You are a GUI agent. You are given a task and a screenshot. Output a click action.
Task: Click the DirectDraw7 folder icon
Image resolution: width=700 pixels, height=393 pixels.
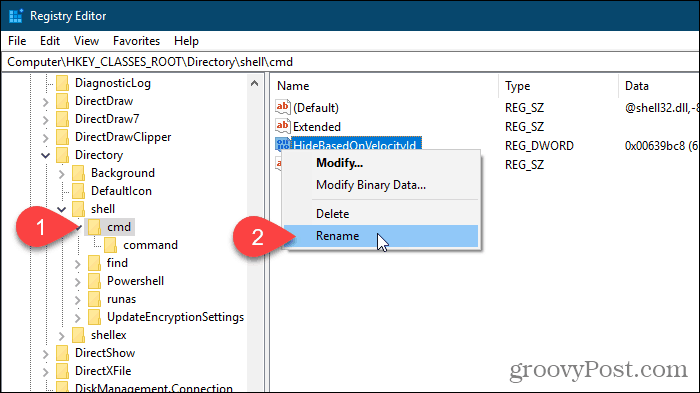coord(62,119)
